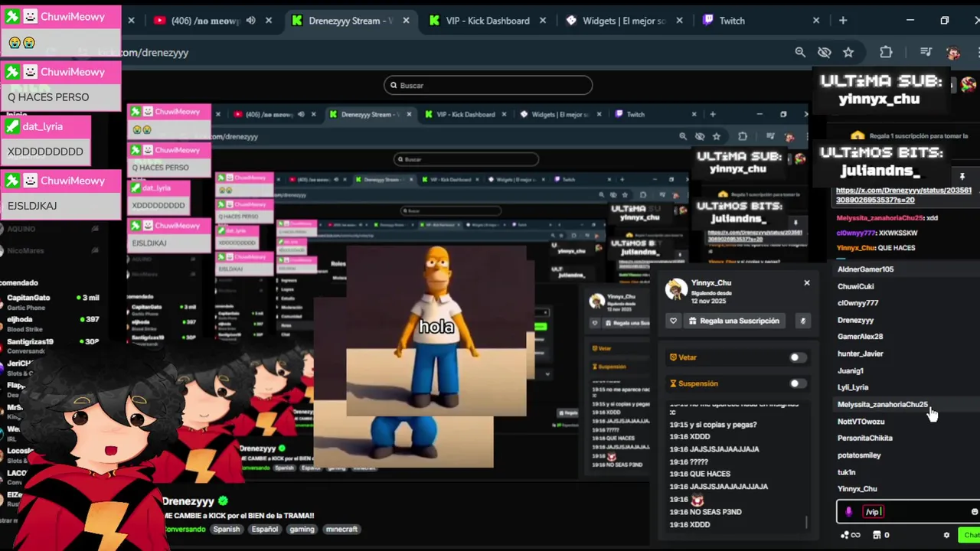Select GamerAlex28 in the user list
This screenshot has width=980, height=551.
(x=860, y=337)
